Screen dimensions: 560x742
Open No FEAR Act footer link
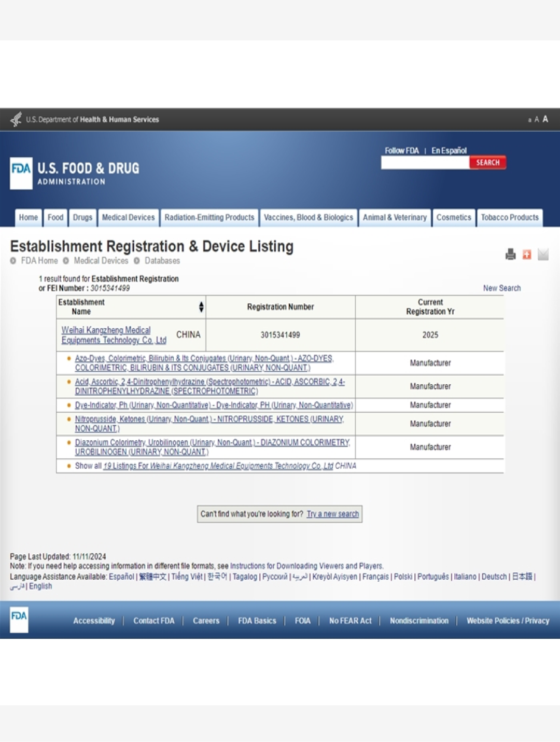[x=351, y=621]
